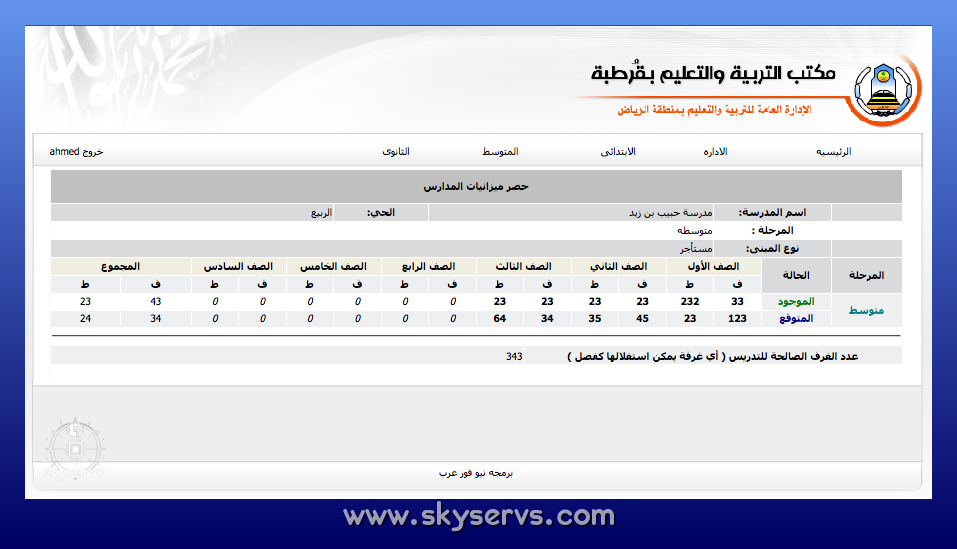Open the الاداره menu item

click(x=715, y=152)
